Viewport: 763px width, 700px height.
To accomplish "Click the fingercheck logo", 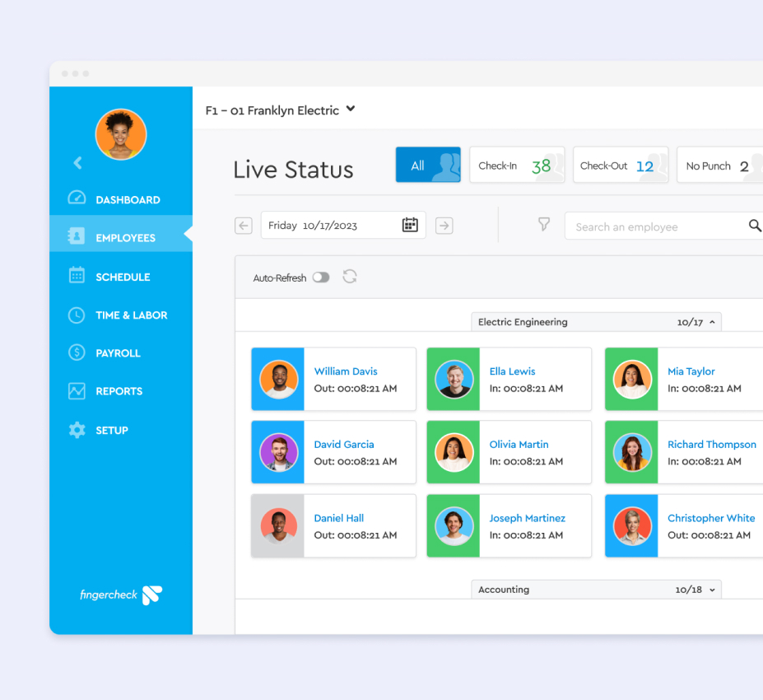I will 120,595.
